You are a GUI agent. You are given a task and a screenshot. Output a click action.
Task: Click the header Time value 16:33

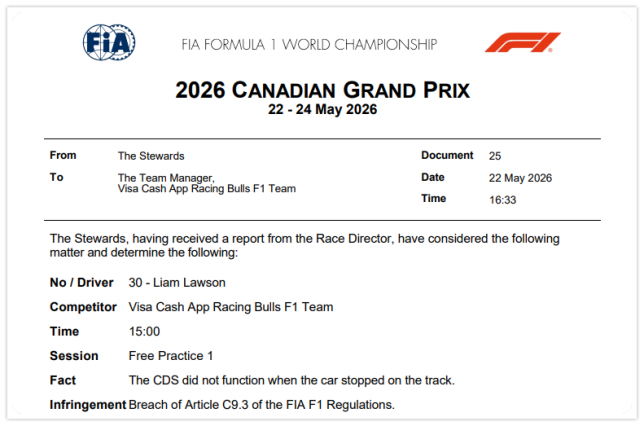point(502,200)
